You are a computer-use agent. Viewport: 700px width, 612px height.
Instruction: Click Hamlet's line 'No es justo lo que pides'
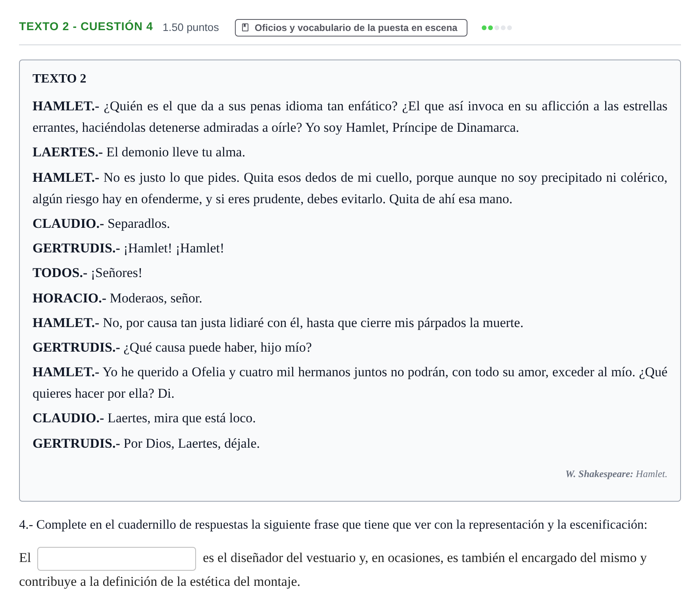coord(350,188)
